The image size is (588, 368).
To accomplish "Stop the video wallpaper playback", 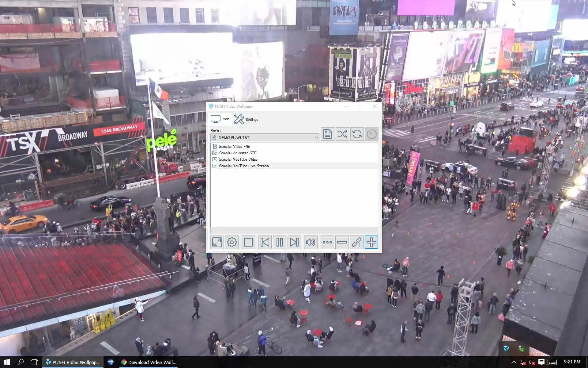I will (x=248, y=242).
